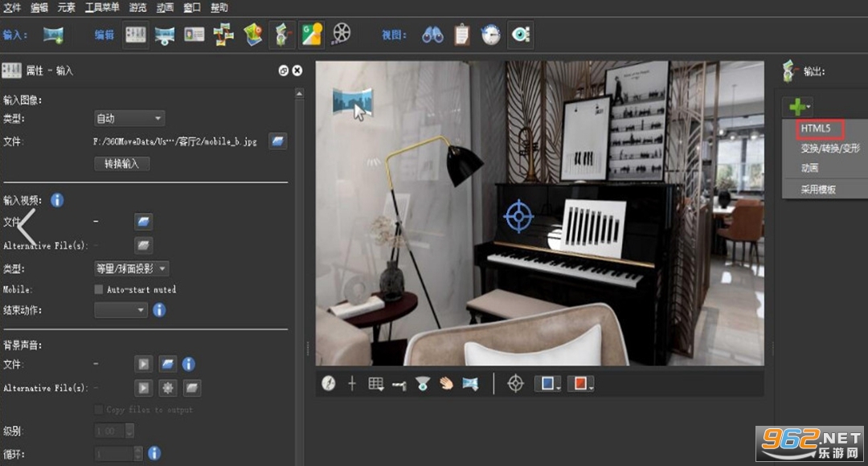Open the 工具菜单 menu
The image size is (868, 466).
102,7
